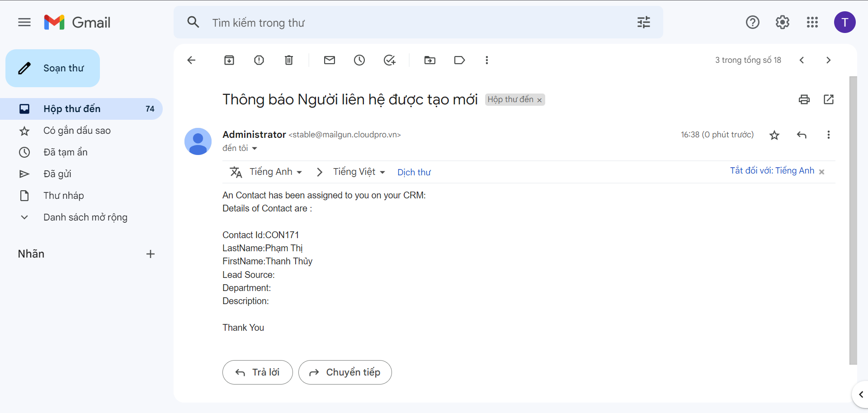This screenshot has width=868, height=413.
Task: Delete the current email
Action: tap(288, 60)
